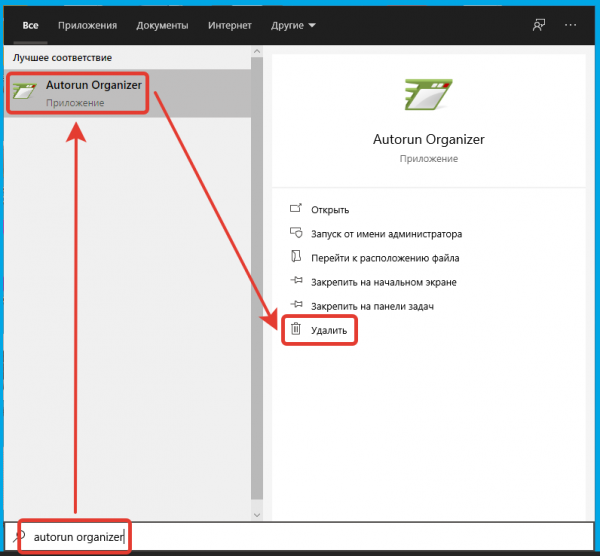Open the Документы tab
Image resolution: width=600 pixels, height=556 pixels.
point(162,26)
